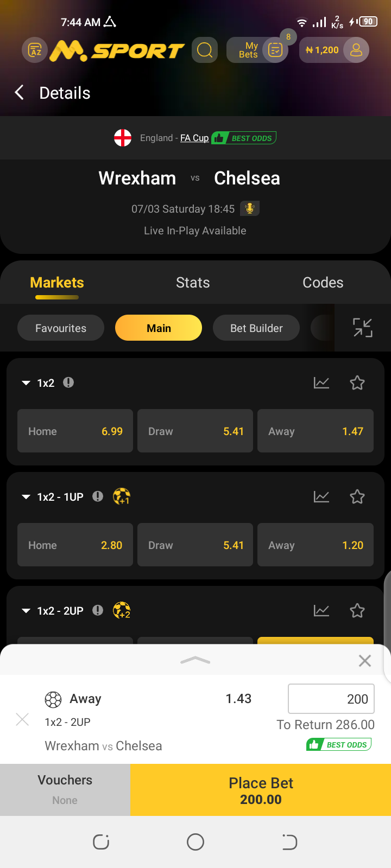
Task: Open the FA Cup league link
Action: pyautogui.click(x=194, y=138)
